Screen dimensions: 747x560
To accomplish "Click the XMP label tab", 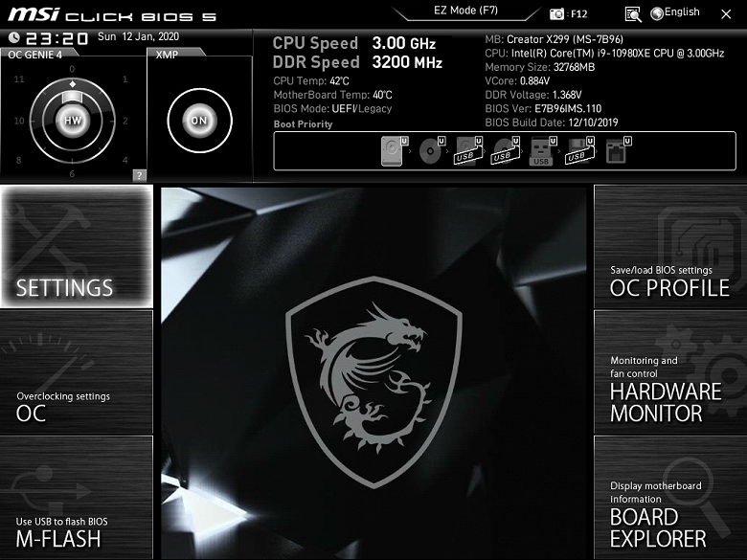I will pyautogui.click(x=168, y=55).
